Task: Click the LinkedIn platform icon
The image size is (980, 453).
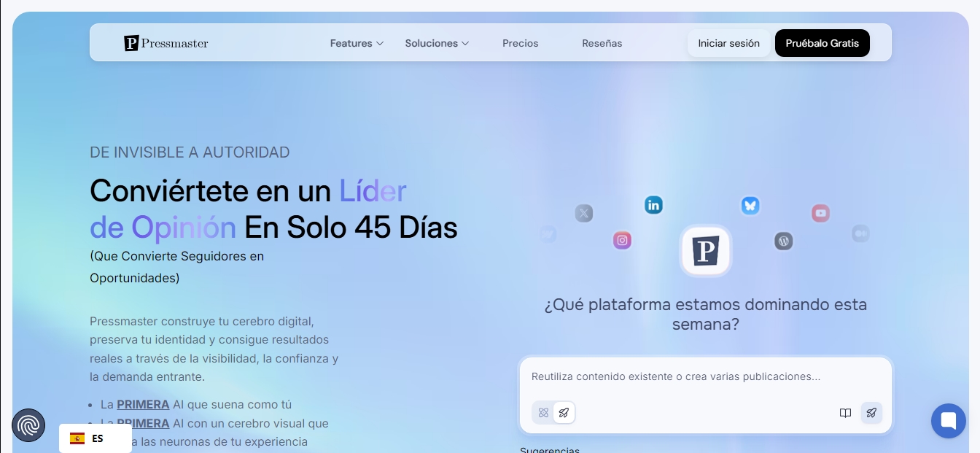Action: [653, 205]
